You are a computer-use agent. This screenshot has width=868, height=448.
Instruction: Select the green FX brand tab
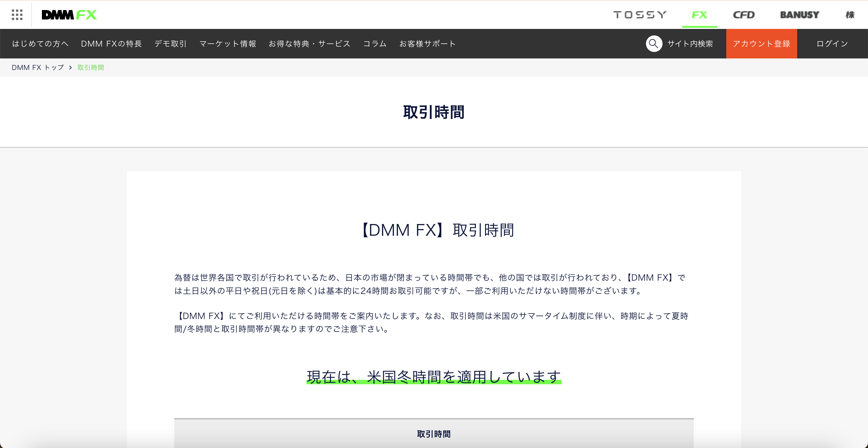pyautogui.click(x=699, y=15)
